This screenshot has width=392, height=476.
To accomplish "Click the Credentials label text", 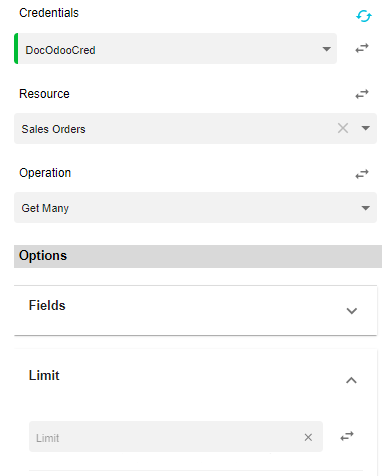I will pyautogui.click(x=49, y=13).
